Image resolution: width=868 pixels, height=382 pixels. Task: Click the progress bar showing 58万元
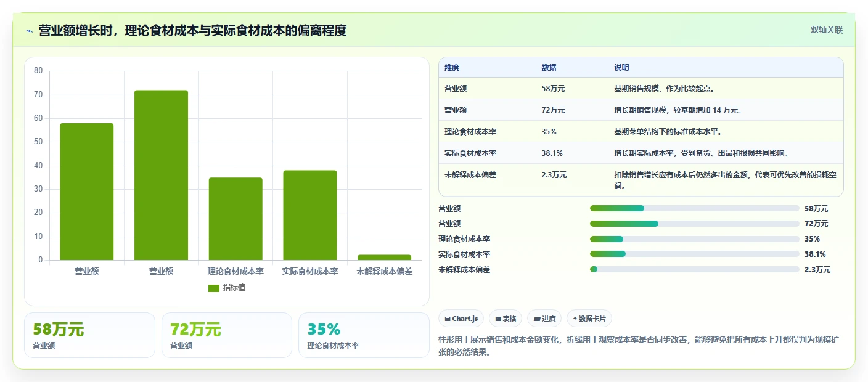694,208
